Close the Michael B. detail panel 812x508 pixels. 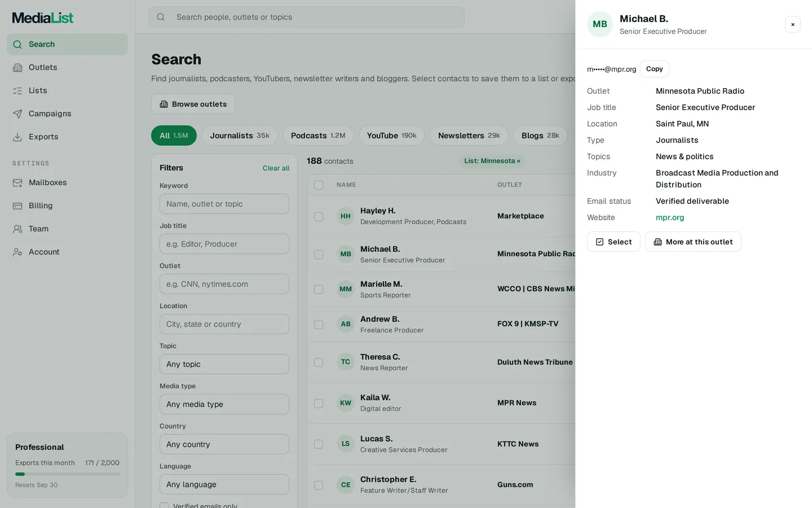793,24
